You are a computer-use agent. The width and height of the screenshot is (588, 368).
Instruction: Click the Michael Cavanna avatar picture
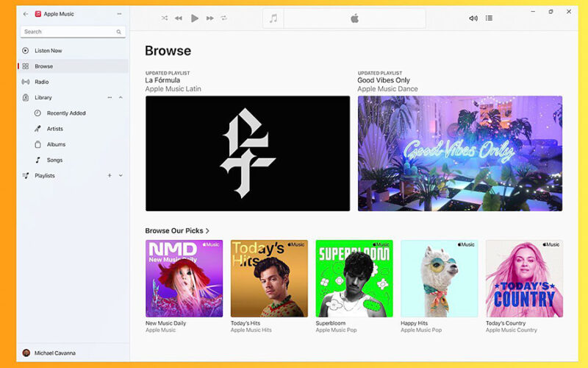(x=26, y=353)
